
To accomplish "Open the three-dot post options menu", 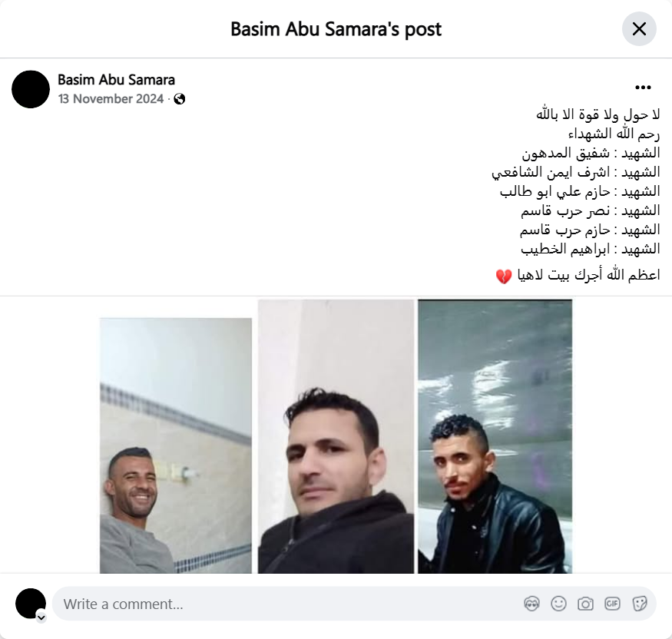I will click(643, 88).
